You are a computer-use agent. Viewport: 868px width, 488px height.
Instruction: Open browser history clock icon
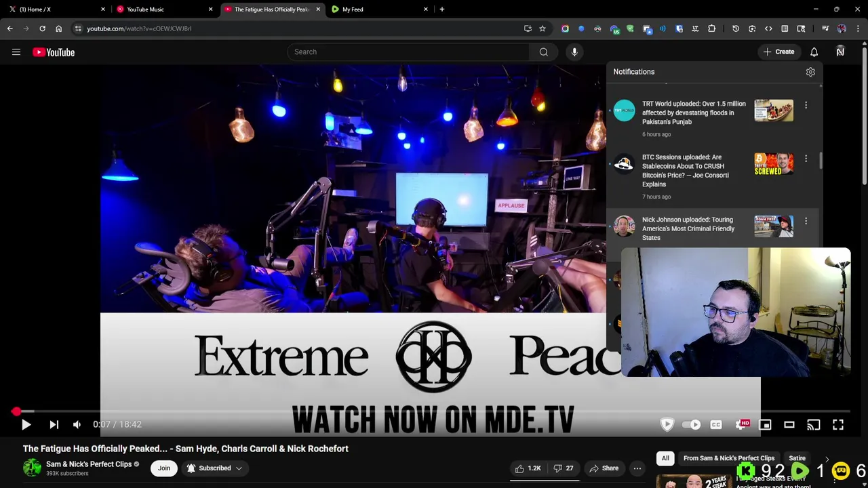coord(736,28)
